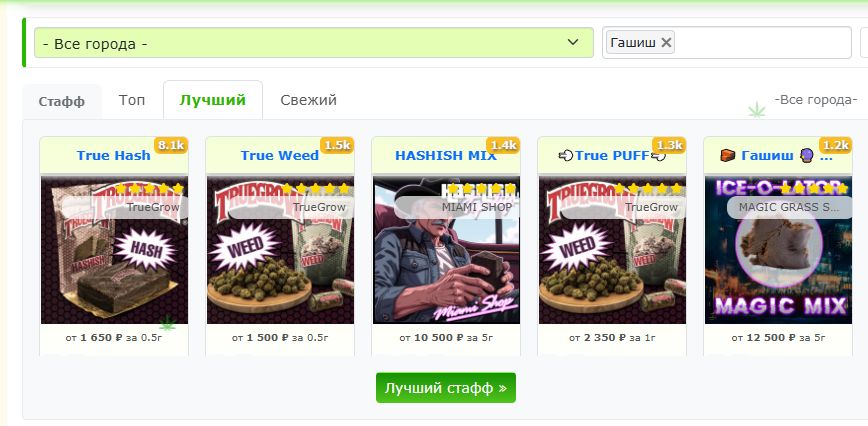
Task: Click the pointing hand icon before True PUFF
Action: click(565, 155)
